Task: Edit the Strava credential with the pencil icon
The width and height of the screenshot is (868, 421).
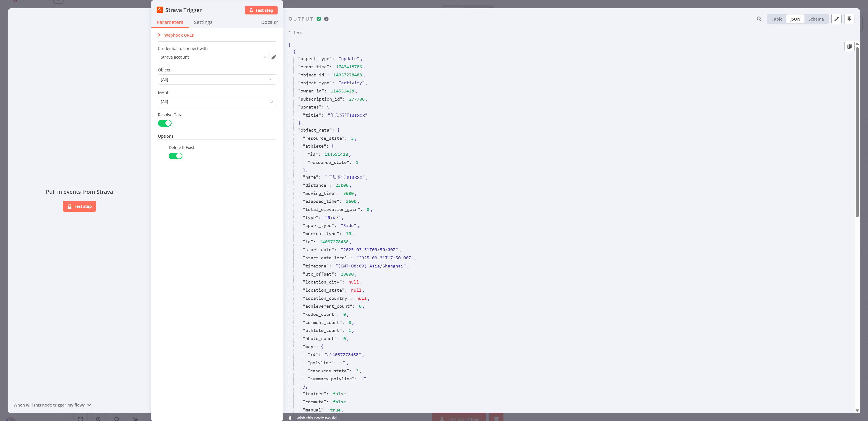Action: (x=274, y=57)
